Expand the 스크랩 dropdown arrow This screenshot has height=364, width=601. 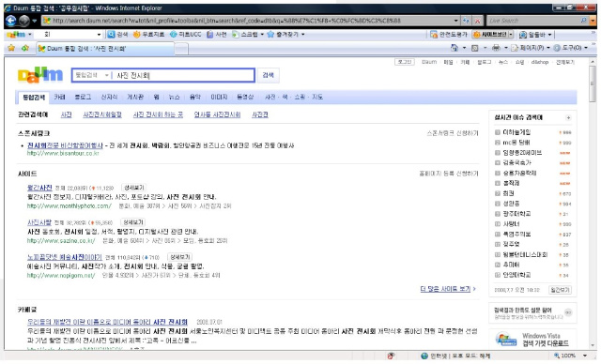click(x=262, y=35)
